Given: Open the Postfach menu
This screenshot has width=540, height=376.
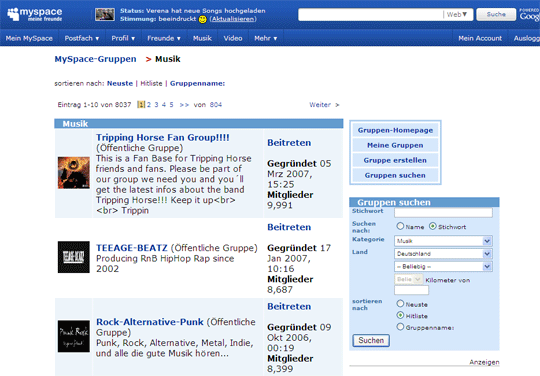Looking at the screenshot, I should 82,38.
